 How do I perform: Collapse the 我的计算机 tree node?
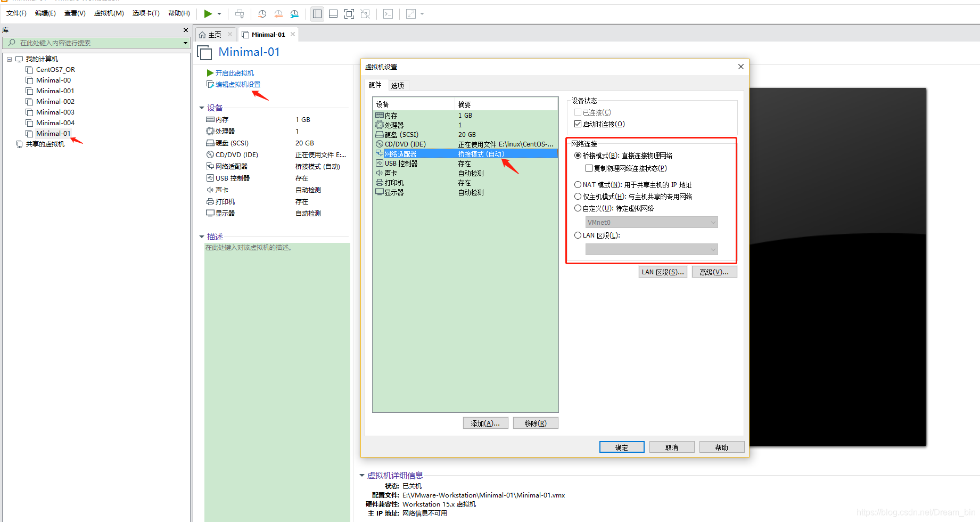(x=9, y=59)
